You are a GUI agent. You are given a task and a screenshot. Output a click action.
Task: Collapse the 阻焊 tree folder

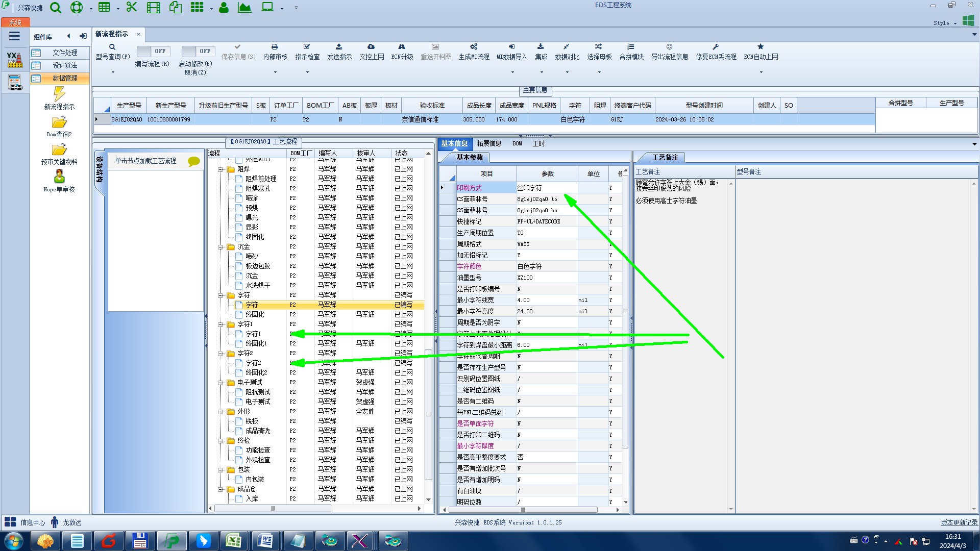pyautogui.click(x=221, y=169)
